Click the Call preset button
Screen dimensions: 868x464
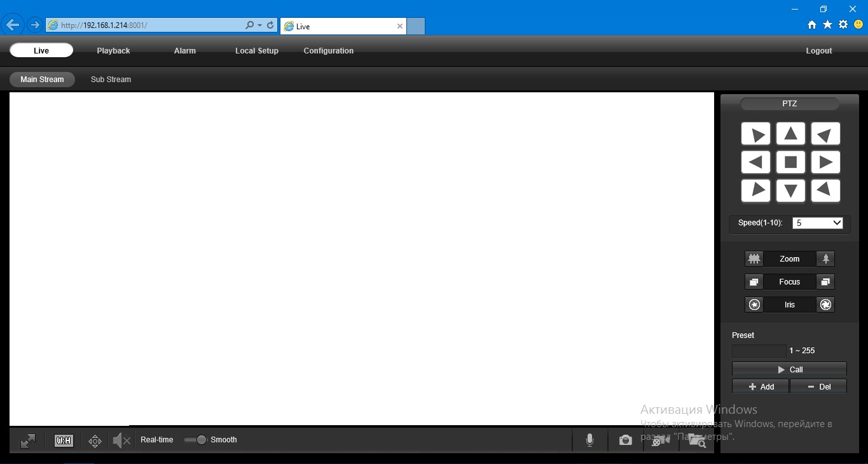pyautogui.click(x=789, y=369)
